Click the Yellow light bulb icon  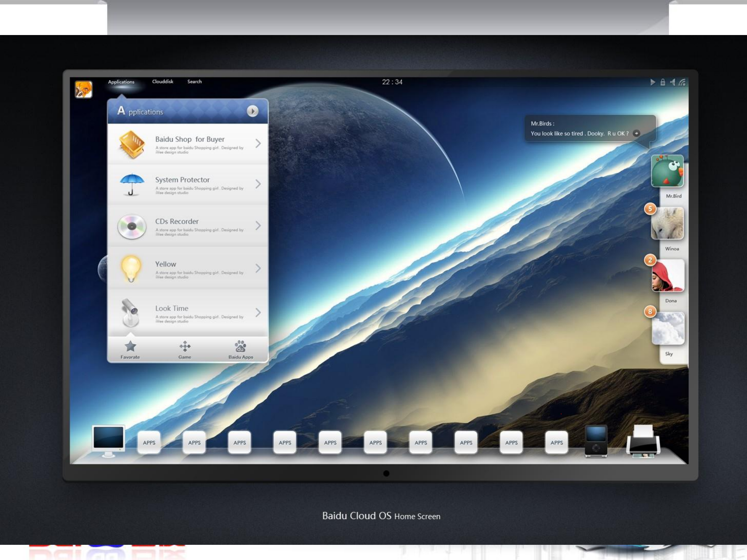coord(131,268)
